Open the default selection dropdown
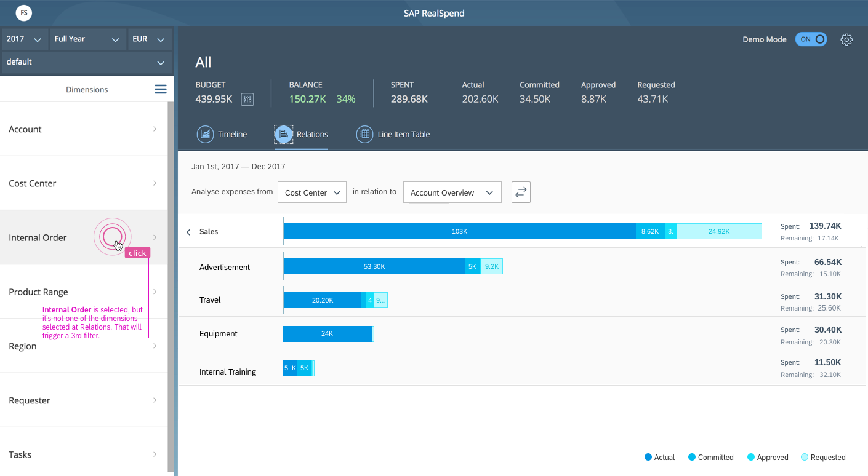Image resolution: width=868 pixels, height=476 pixels. point(87,62)
